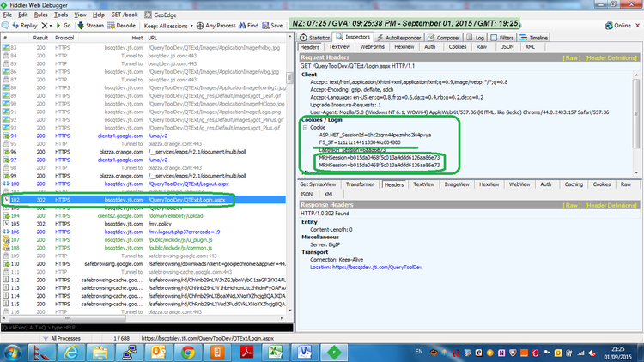Viewport: 644px width, 362px height.
Task: Select session 105 /my.policy row
Action: coord(143,224)
